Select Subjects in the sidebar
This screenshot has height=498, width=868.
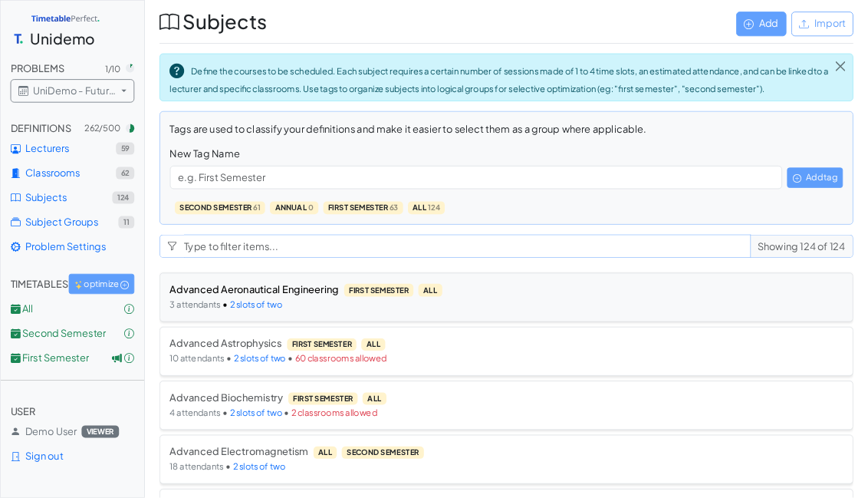pyautogui.click(x=46, y=198)
